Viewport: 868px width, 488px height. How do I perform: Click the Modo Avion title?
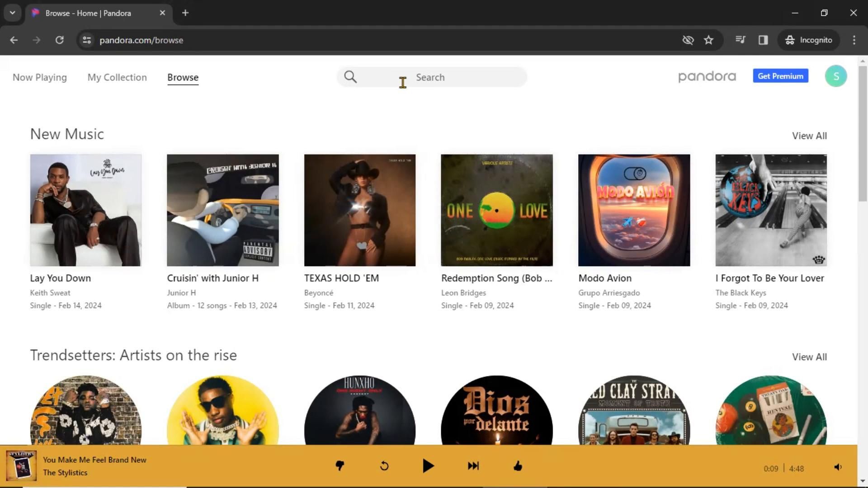tap(605, 278)
